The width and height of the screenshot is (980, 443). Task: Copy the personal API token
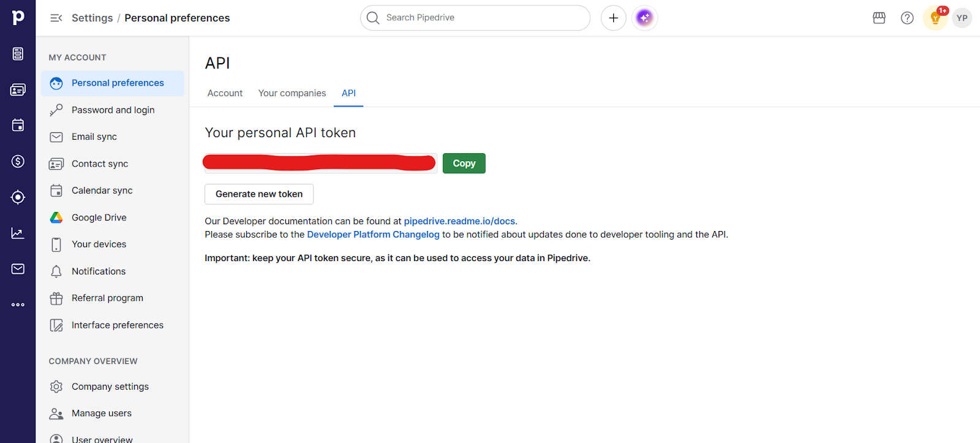click(464, 164)
